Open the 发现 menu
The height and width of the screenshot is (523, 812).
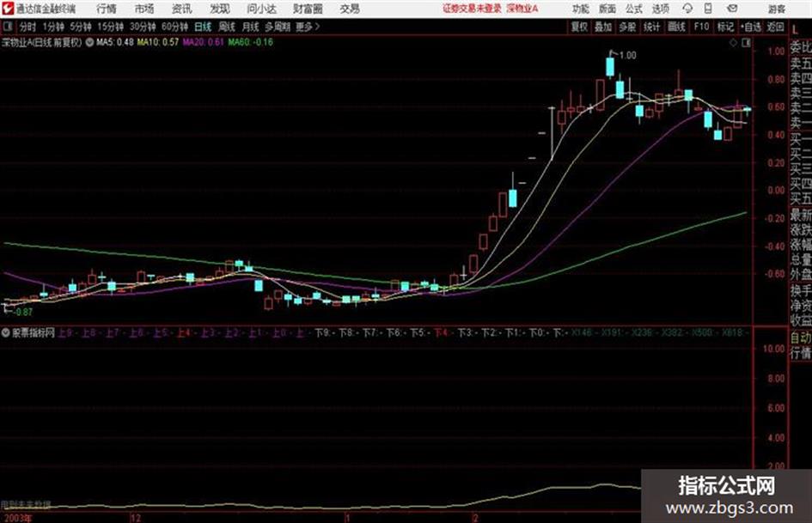coord(220,9)
